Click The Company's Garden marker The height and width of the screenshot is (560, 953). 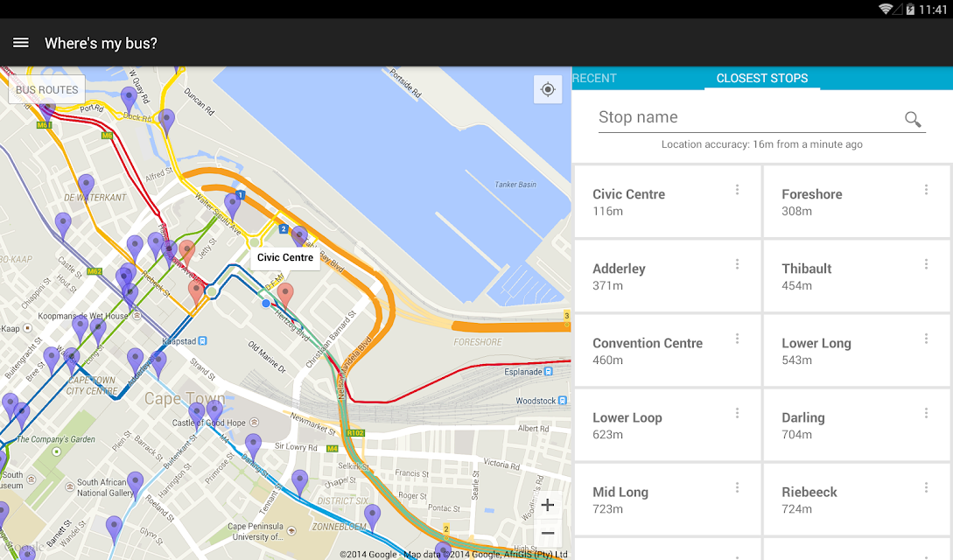pyautogui.click(x=57, y=451)
